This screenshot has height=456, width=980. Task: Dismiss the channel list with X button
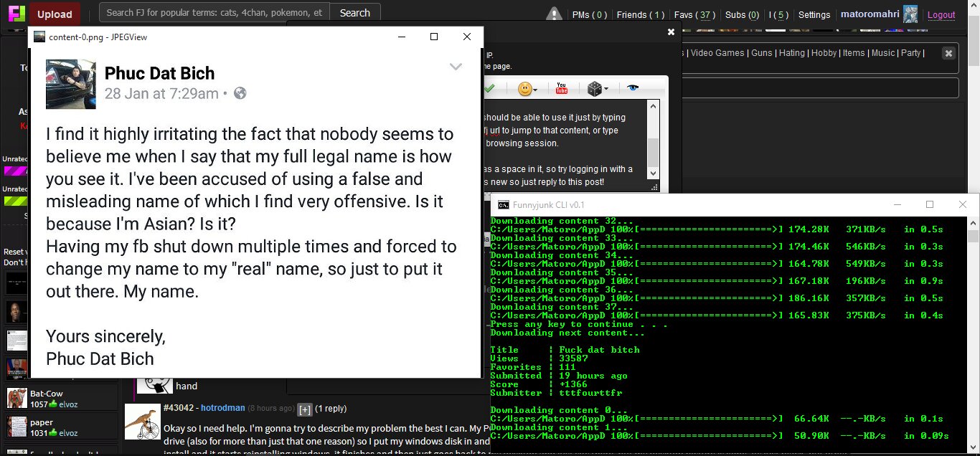tap(948, 53)
